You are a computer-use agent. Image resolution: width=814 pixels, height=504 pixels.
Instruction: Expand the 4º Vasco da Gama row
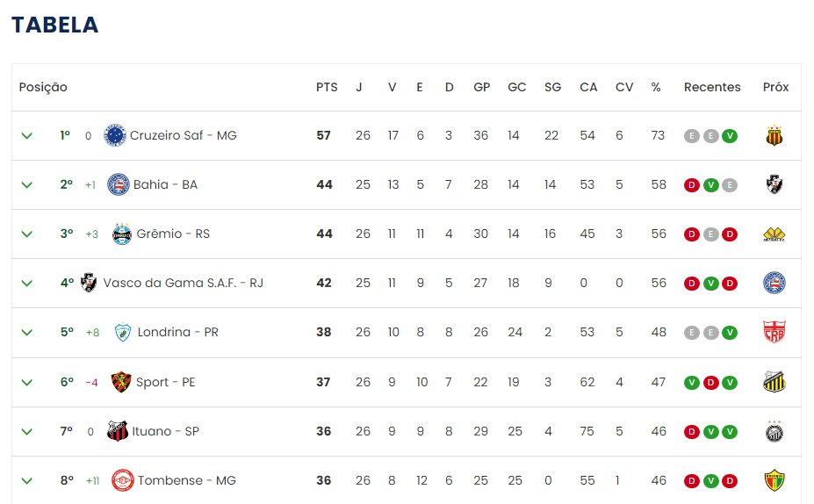pos(27,283)
